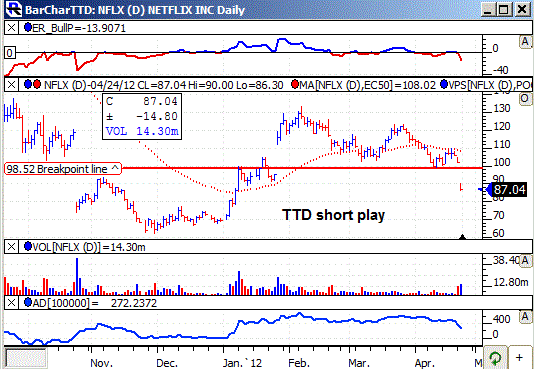Click the AD blue series dot
This screenshot has width=534, height=369.
28,303
